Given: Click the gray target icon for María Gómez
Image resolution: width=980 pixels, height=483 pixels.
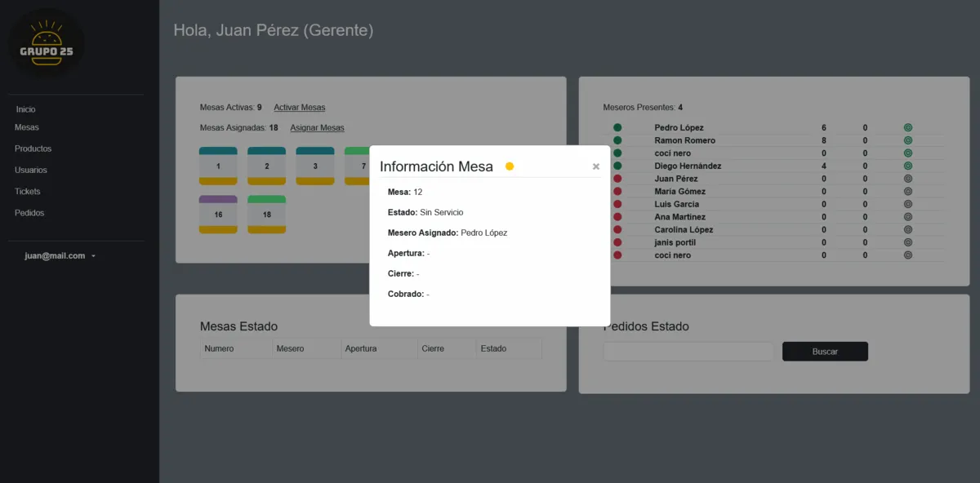Looking at the screenshot, I should click(907, 192).
